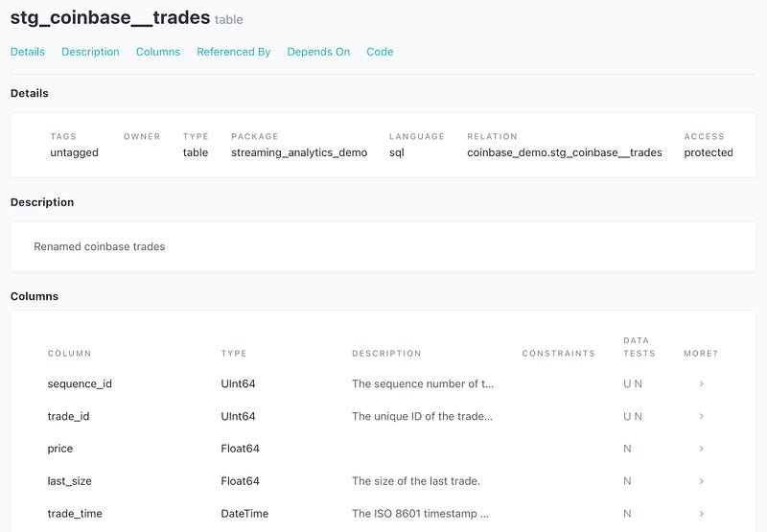The image size is (767, 532).
Task: Expand the trade_time row chevron
Action: 701,514
